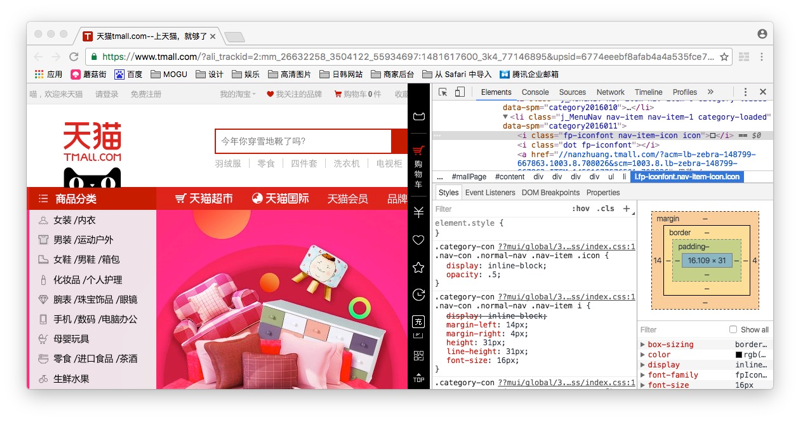Bookmark this page with the star icon

click(724, 57)
